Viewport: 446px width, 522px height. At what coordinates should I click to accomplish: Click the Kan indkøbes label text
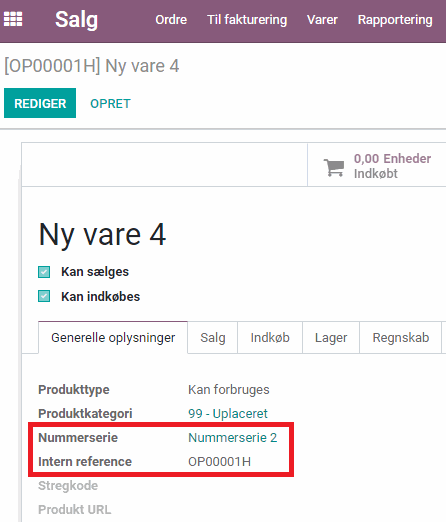click(101, 296)
